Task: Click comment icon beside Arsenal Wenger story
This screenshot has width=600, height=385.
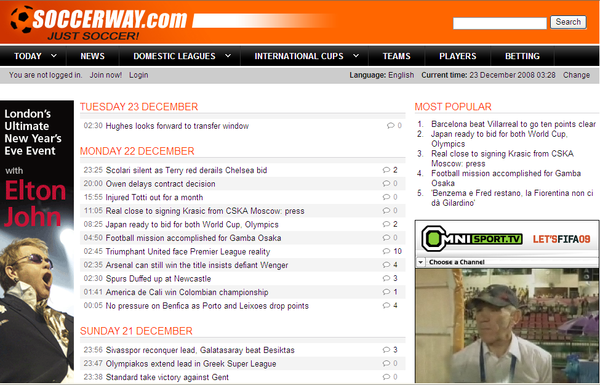Action: tap(386, 265)
